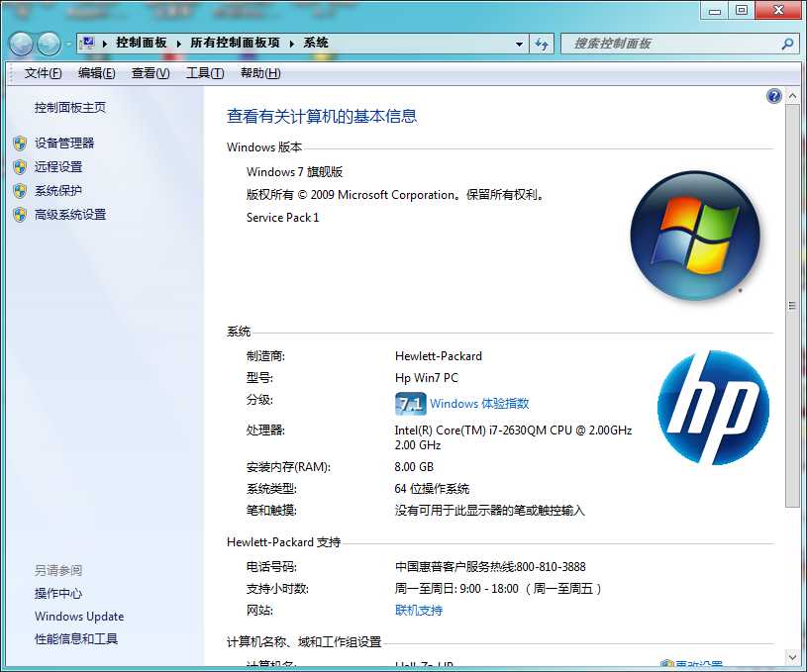Click the Hp Win7 PC model value
Screen dimensions: 807x672
coord(427,378)
